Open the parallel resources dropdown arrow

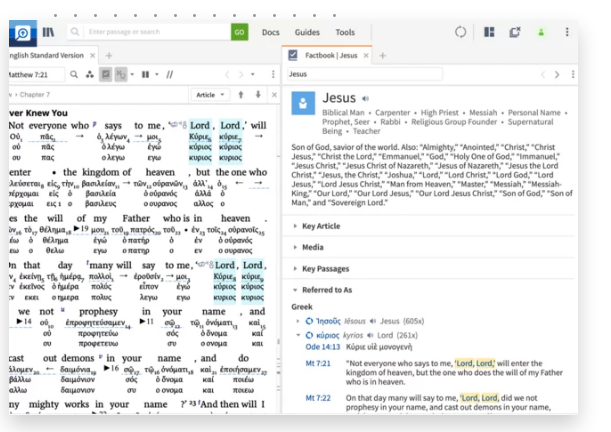[157, 74]
